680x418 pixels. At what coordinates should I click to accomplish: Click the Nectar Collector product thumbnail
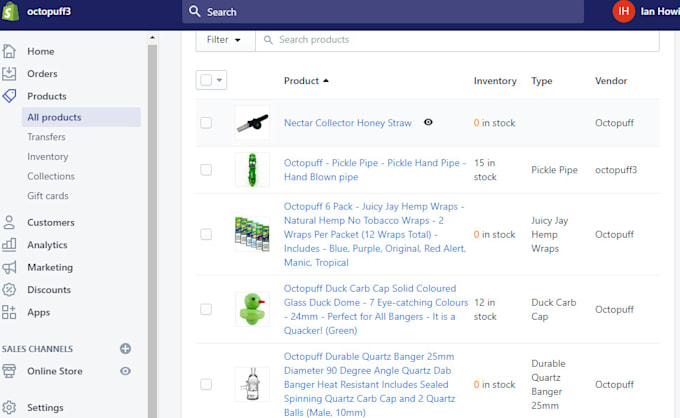252,123
